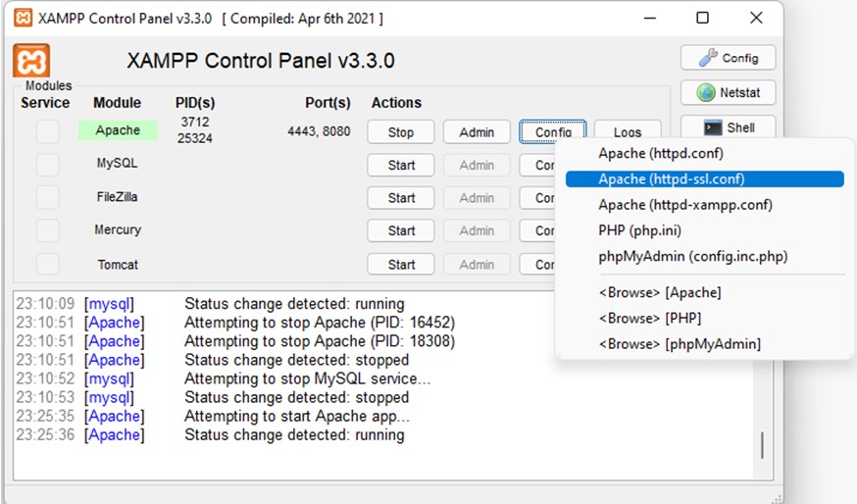
Task: Click the 23:25:36 Apache running log entry
Action: pyautogui.click(x=210, y=434)
